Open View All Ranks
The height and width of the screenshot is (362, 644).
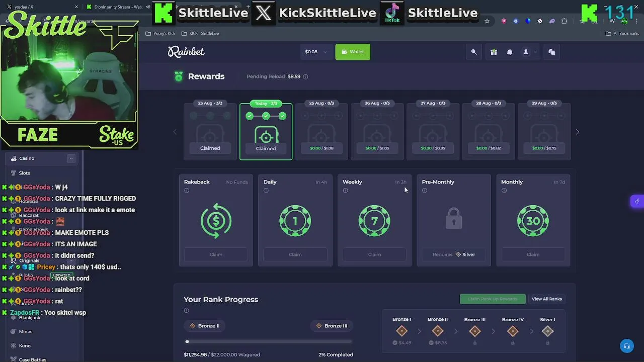(x=547, y=299)
